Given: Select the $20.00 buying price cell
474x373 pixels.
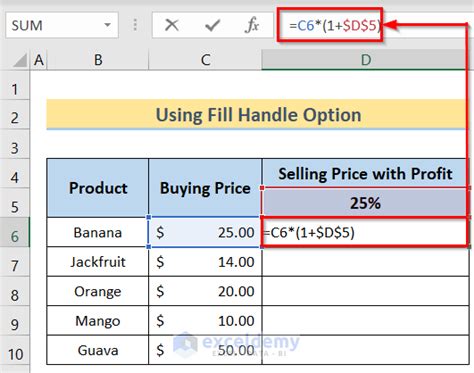Looking at the screenshot, I should point(205,291).
